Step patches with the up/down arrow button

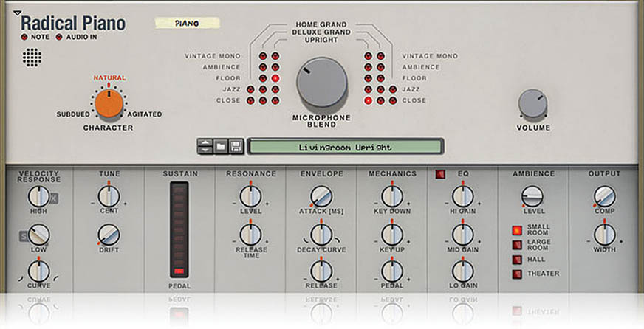205,146
